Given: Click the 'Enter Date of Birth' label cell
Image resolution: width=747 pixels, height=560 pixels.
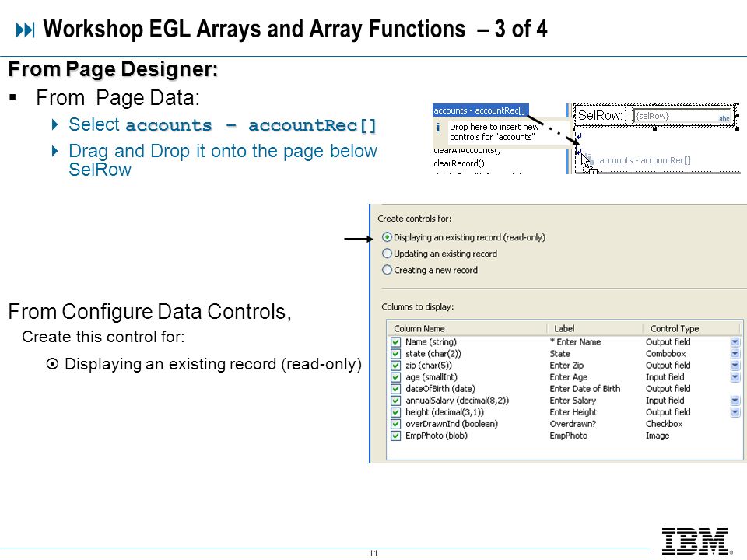Looking at the screenshot, I should click(x=585, y=389).
